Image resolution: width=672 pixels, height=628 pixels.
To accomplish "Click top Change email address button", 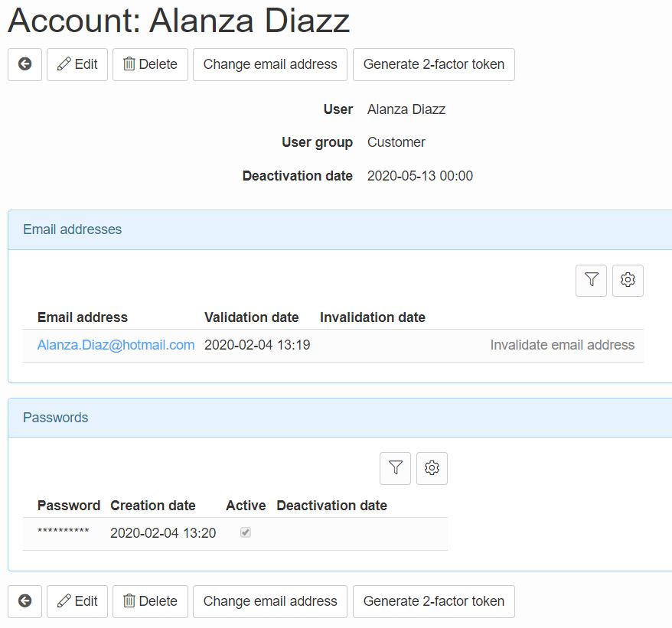I will [x=270, y=64].
